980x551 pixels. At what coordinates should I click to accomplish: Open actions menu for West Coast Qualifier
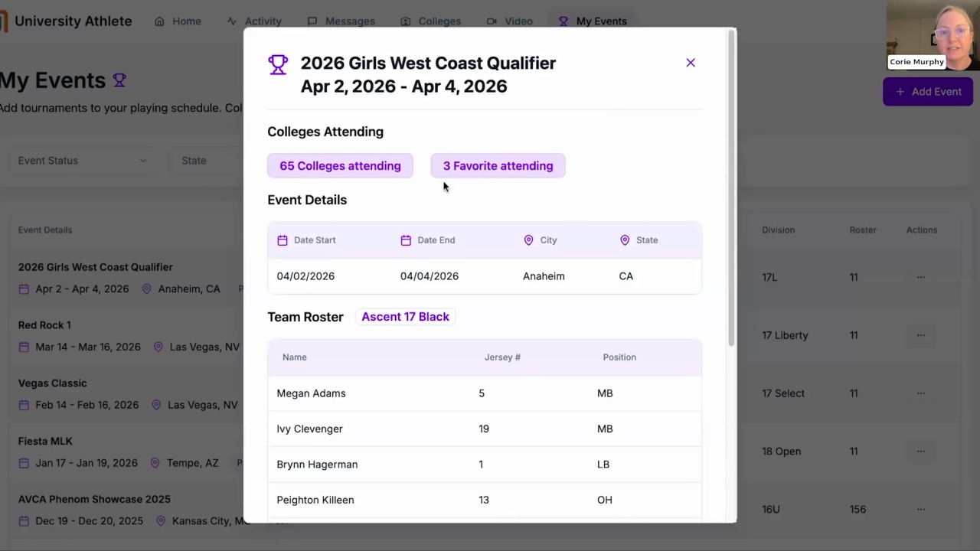click(x=920, y=277)
